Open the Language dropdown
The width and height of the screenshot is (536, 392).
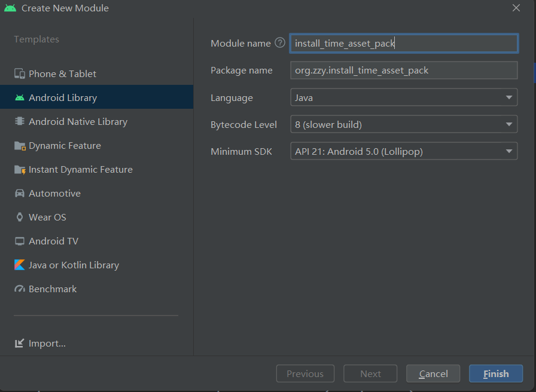point(404,97)
